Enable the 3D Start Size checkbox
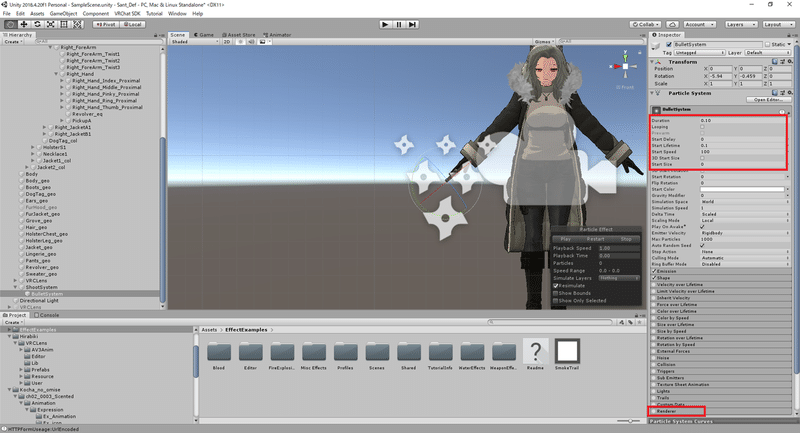800x433 pixels. tap(702, 158)
